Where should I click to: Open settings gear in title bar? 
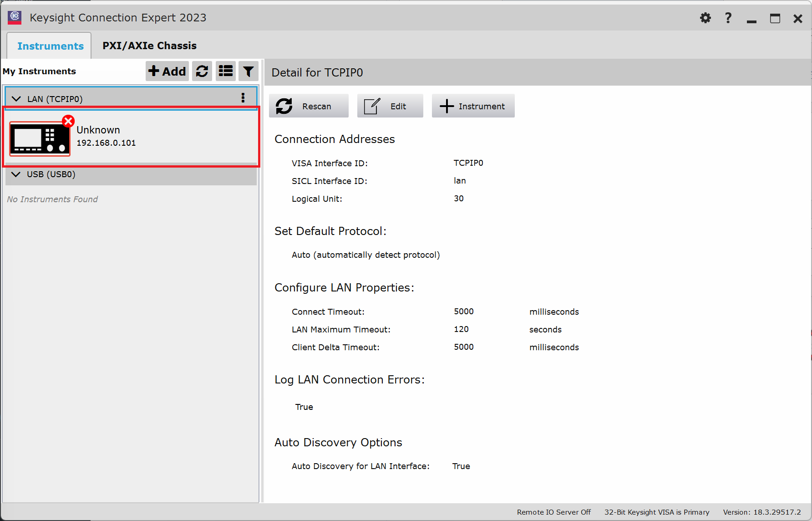(x=705, y=18)
